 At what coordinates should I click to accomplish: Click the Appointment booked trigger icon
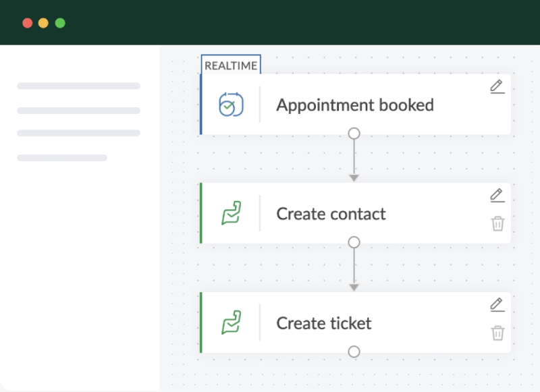pos(231,105)
